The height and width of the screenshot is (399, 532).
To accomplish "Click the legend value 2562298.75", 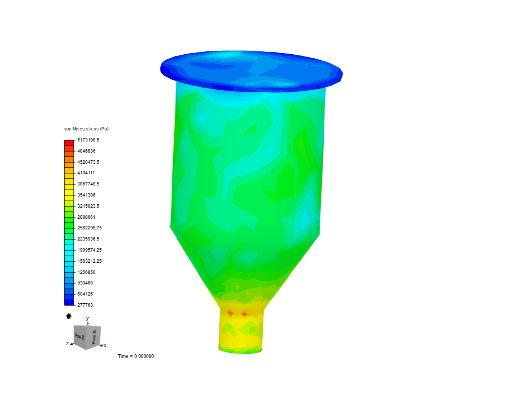I will tap(89, 228).
